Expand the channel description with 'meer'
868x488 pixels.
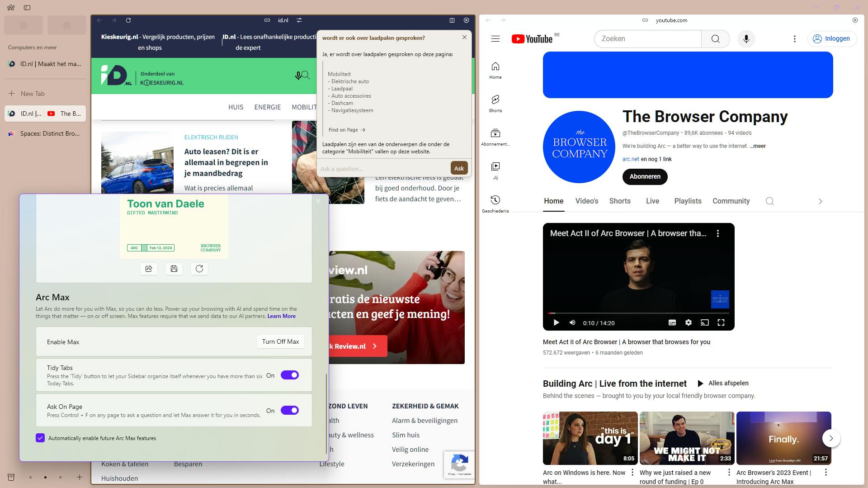coord(757,146)
